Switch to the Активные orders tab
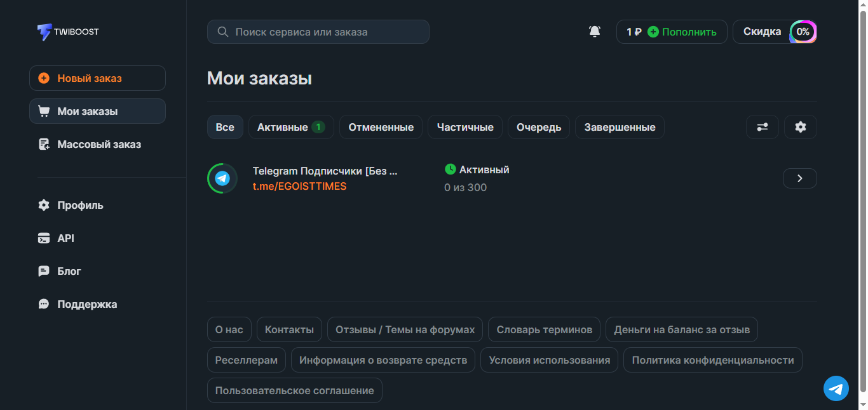The width and height of the screenshot is (868, 410). tap(290, 127)
